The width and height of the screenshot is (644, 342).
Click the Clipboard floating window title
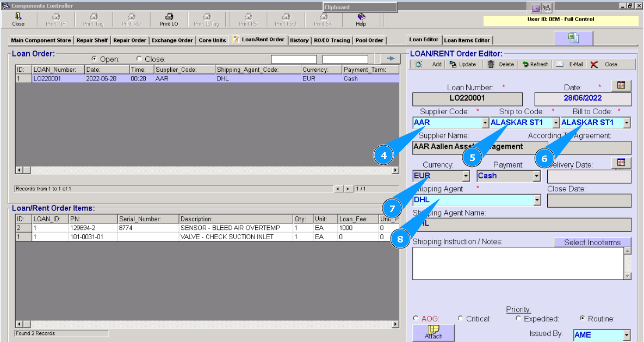tap(360, 7)
